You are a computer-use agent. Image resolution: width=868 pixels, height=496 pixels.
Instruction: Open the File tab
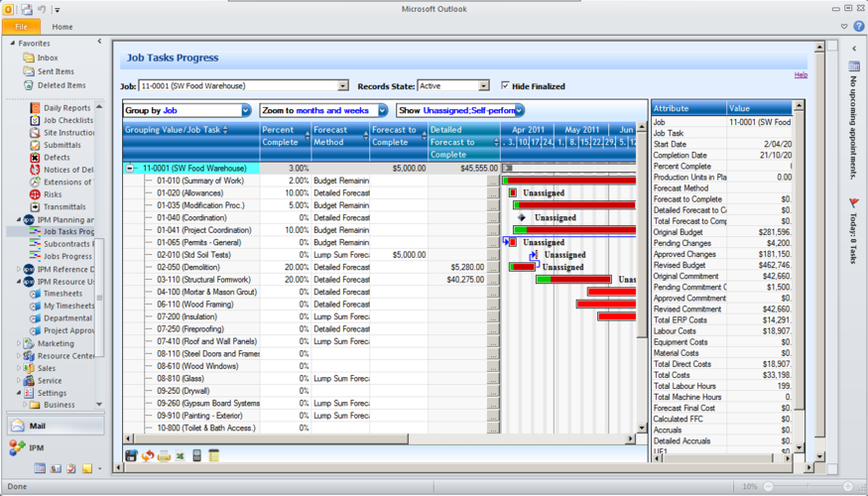tap(21, 27)
